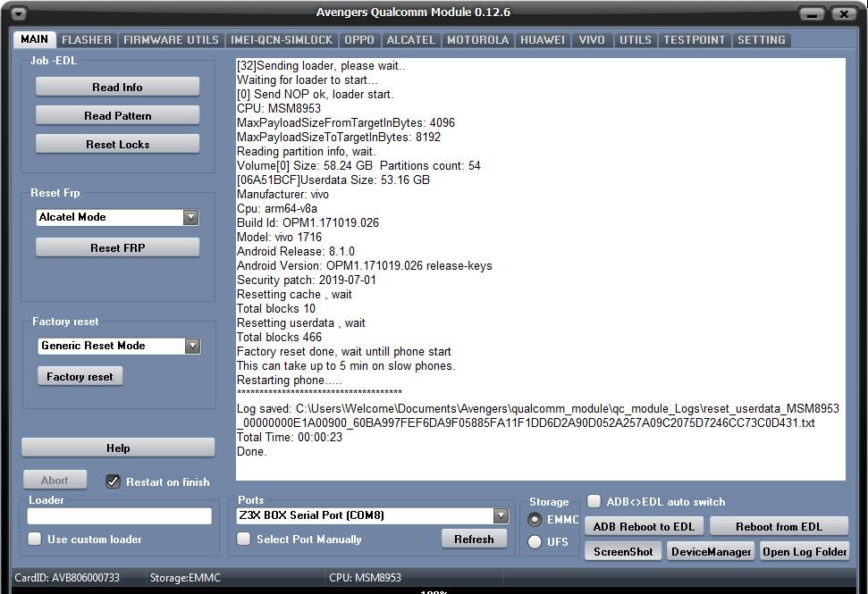Click Open Log Folder button
The height and width of the screenshot is (594, 868).
pyautogui.click(x=805, y=551)
